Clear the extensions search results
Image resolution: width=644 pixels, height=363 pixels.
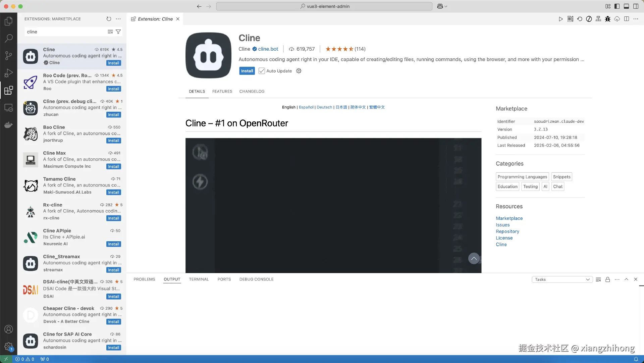coord(110,32)
